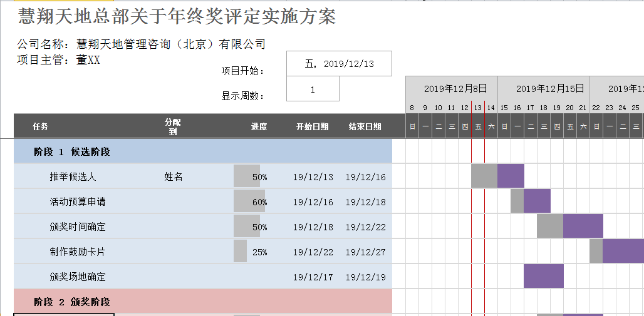Select the 任务 column header
The width and height of the screenshot is (644, 316).
41,127
